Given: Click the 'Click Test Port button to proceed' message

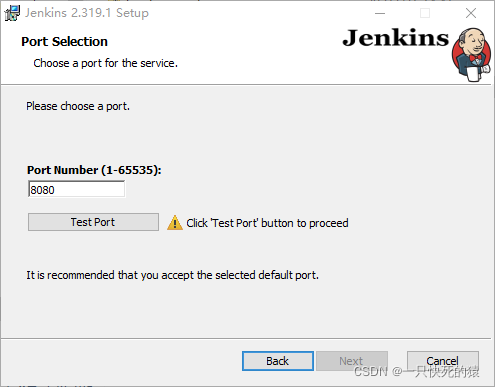Looking at the screenshot, I should point(267,223).
